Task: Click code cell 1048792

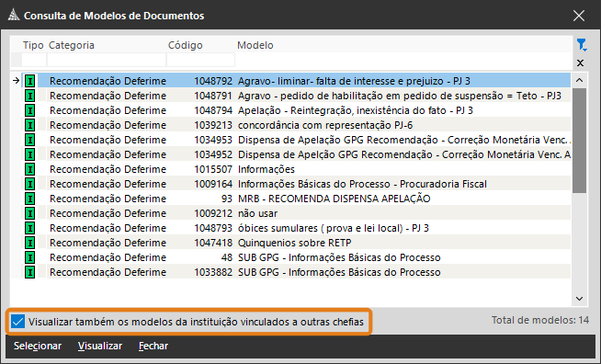Action: [x=213, y=81]
